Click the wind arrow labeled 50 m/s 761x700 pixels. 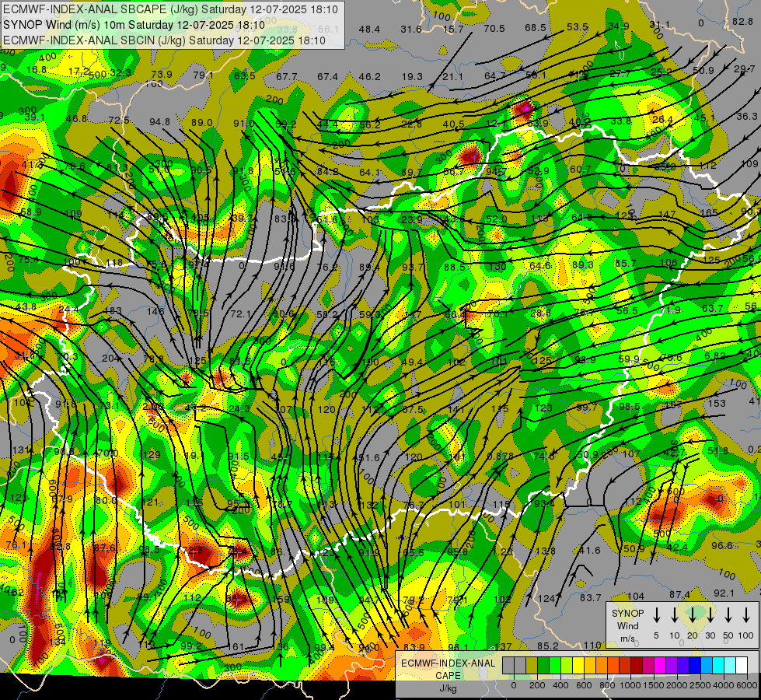click(x=728, y=615)
